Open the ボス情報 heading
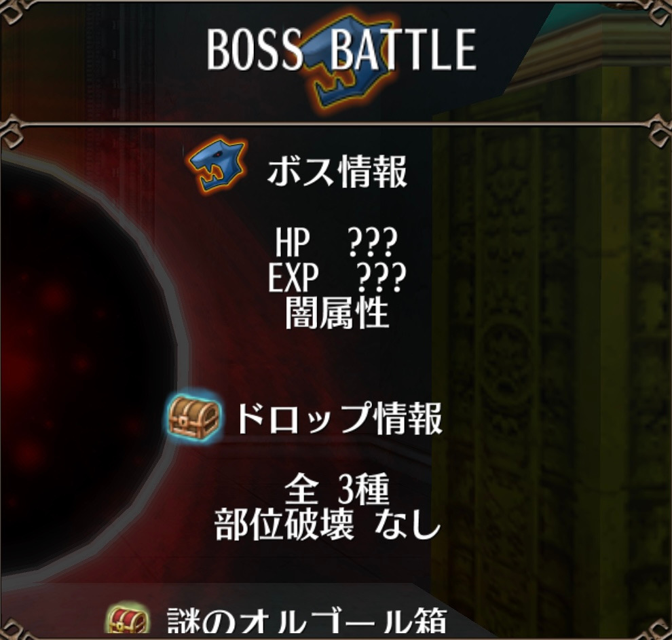The width and height of the screenshot is (672, 640). point(337,172)
